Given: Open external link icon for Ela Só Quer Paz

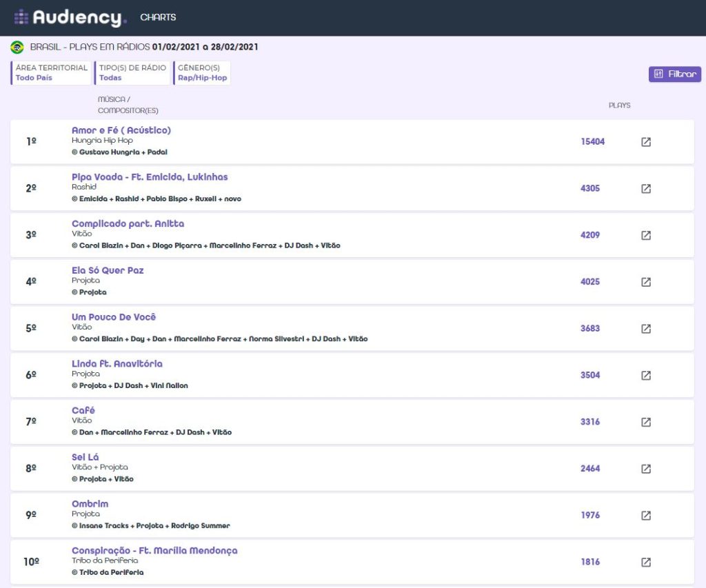Looking at the screenshot, I should (645, 282).
